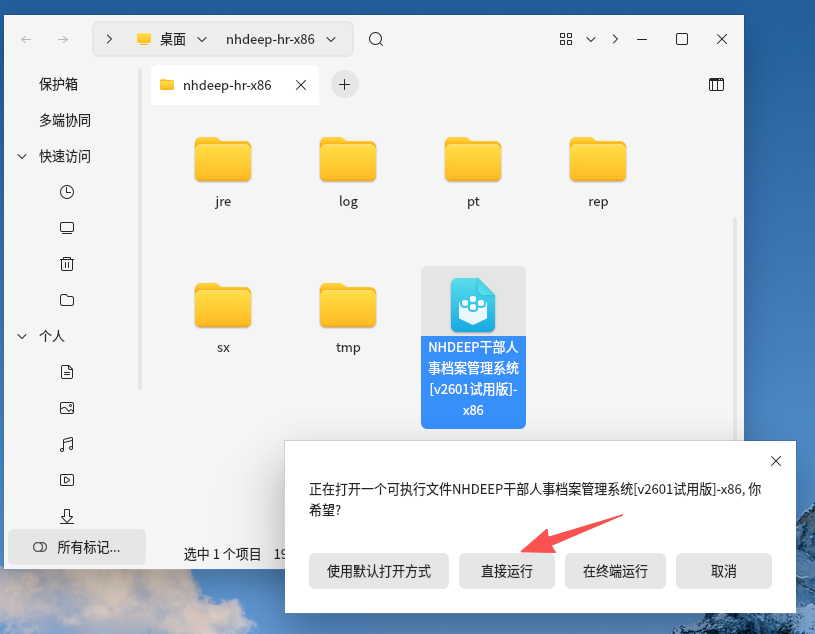Toggle the grid view icon in titlebar
This screenshot has height=634, width=815.
[565, 39]
